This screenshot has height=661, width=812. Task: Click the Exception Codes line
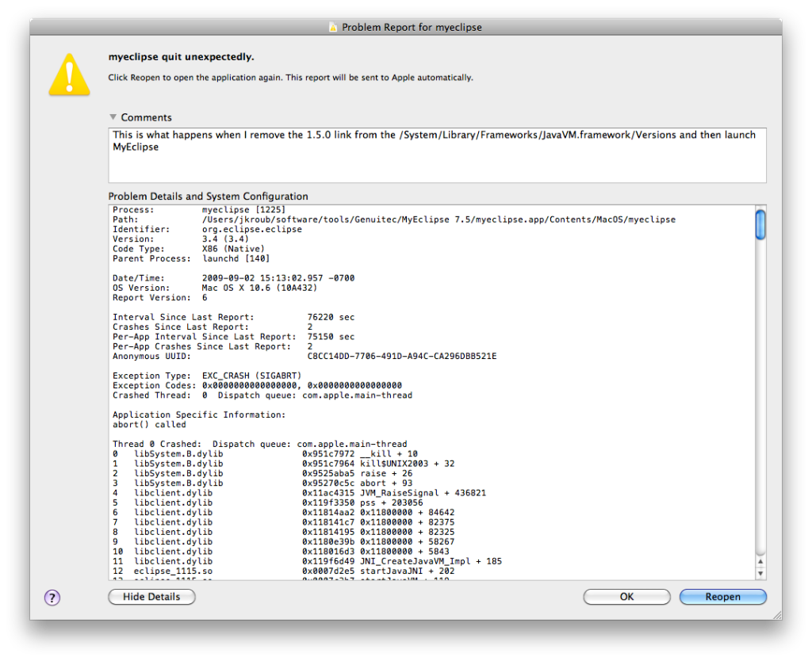[x=258, y=386]
